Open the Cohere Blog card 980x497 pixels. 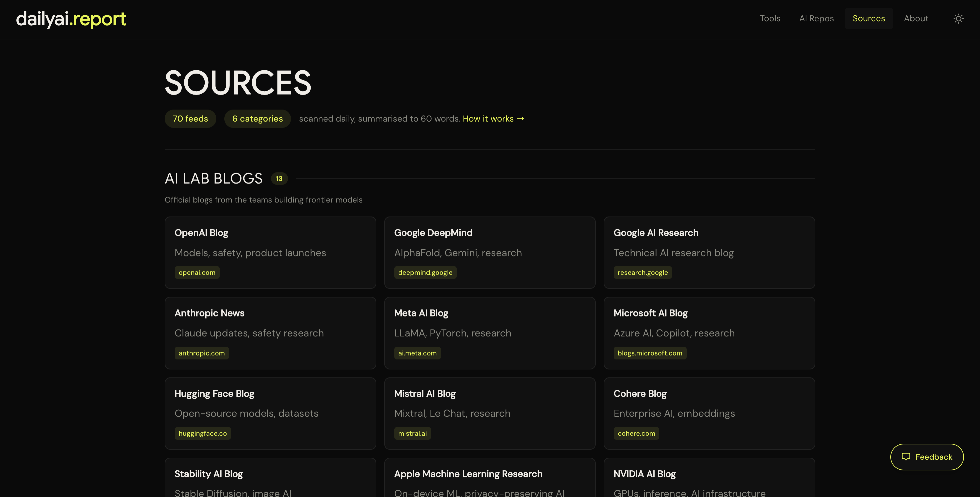[709, 413]
